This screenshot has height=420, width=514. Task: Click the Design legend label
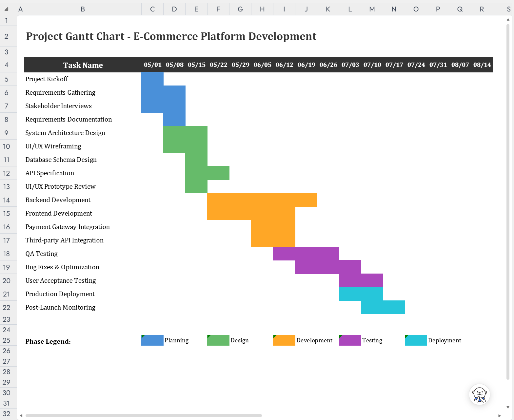point(240,340)
